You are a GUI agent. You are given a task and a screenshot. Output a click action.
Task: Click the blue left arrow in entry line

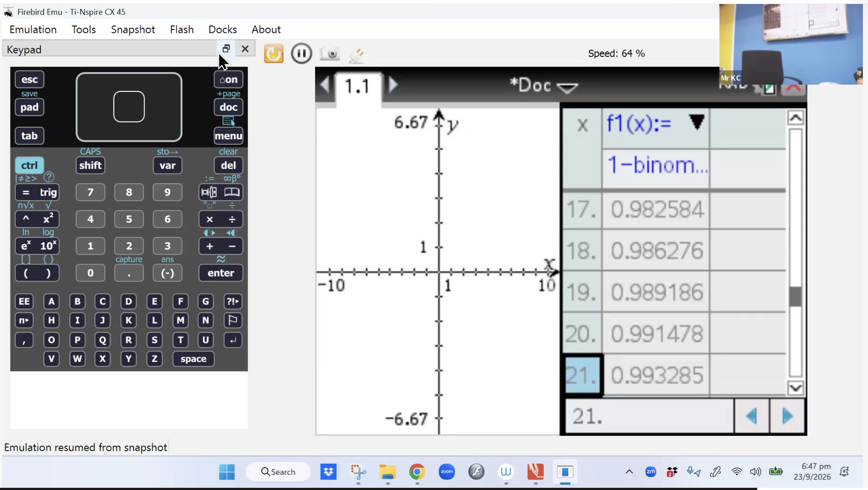(x=752, y=416)
